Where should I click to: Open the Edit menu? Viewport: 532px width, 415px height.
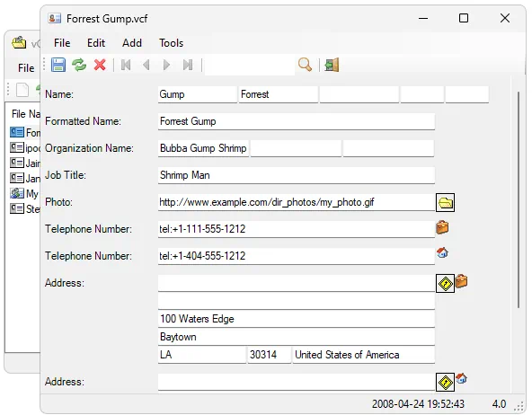tap(96, 43)
